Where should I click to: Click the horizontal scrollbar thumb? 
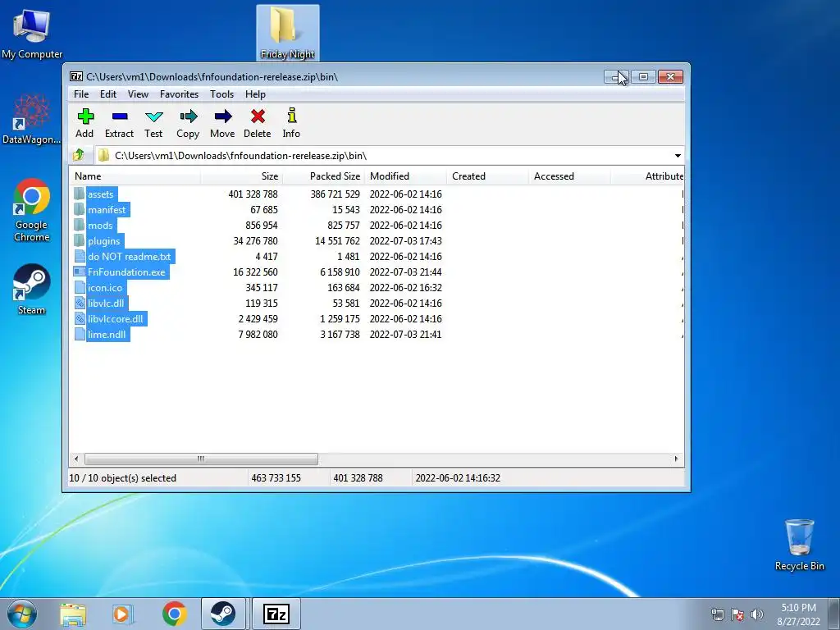pyautogui.click(x=201, y=459)
